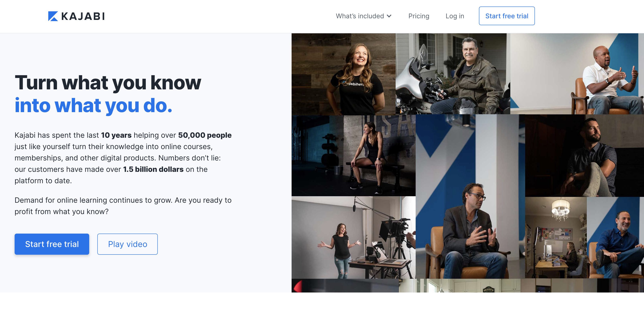Select the photo of bearded man in dark shirt
This screenshot has height=312, width=644.
point(585,156)
